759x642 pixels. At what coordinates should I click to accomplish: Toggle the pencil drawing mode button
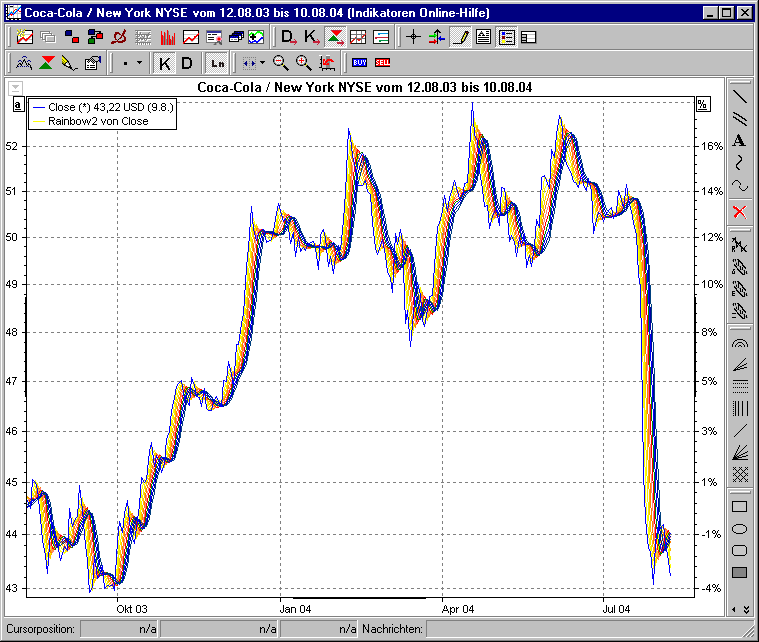click(x=460, y=37)
